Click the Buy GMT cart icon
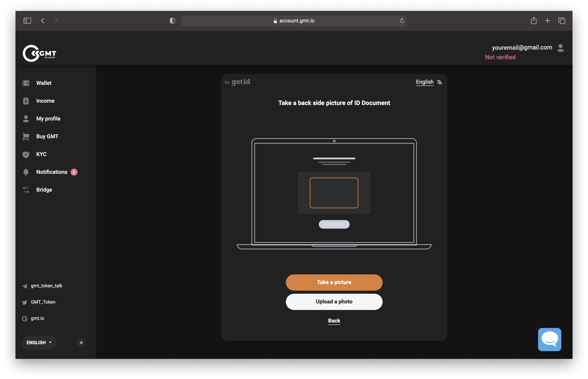 [26, 137]
